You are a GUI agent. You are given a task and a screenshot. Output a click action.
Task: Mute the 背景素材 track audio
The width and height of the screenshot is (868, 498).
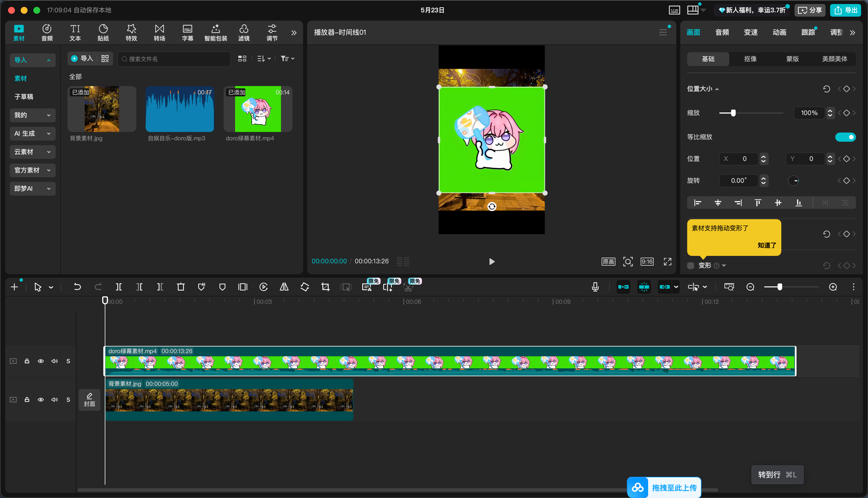click(x=55, y=400)
